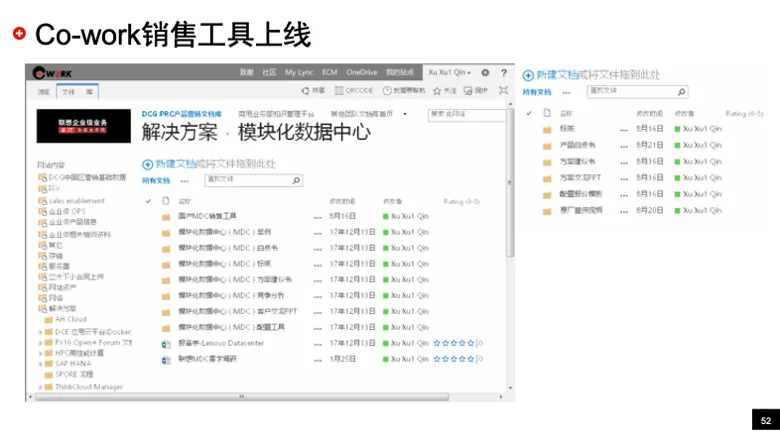Click plus icon for new document in main list

(147, 165)
